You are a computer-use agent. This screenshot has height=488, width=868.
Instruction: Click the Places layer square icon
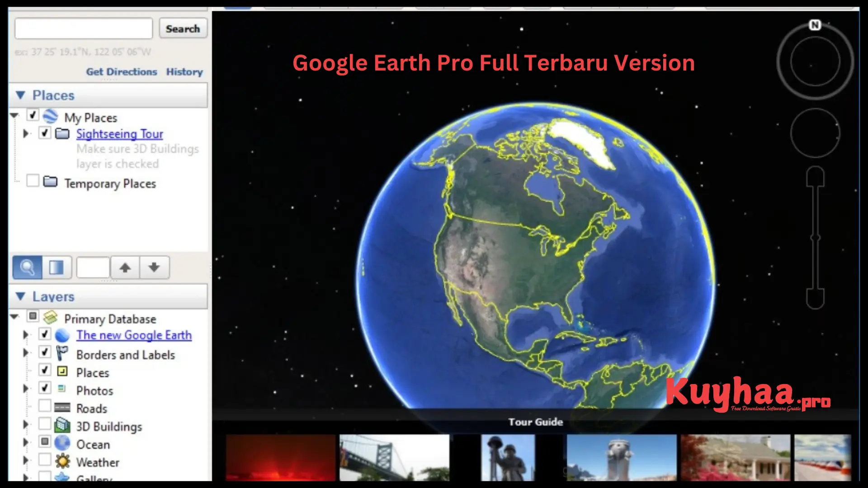point(62,371)
